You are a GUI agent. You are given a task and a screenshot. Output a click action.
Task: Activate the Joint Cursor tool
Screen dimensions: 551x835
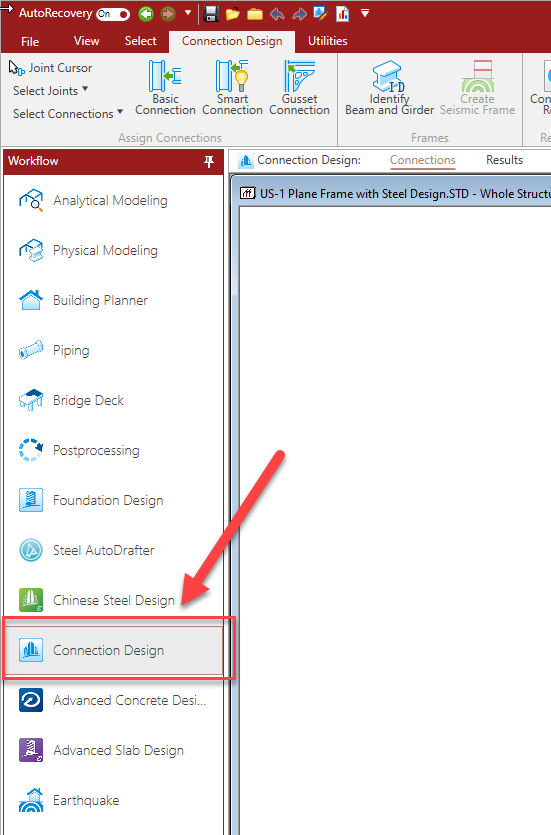[x=51, y=68]
